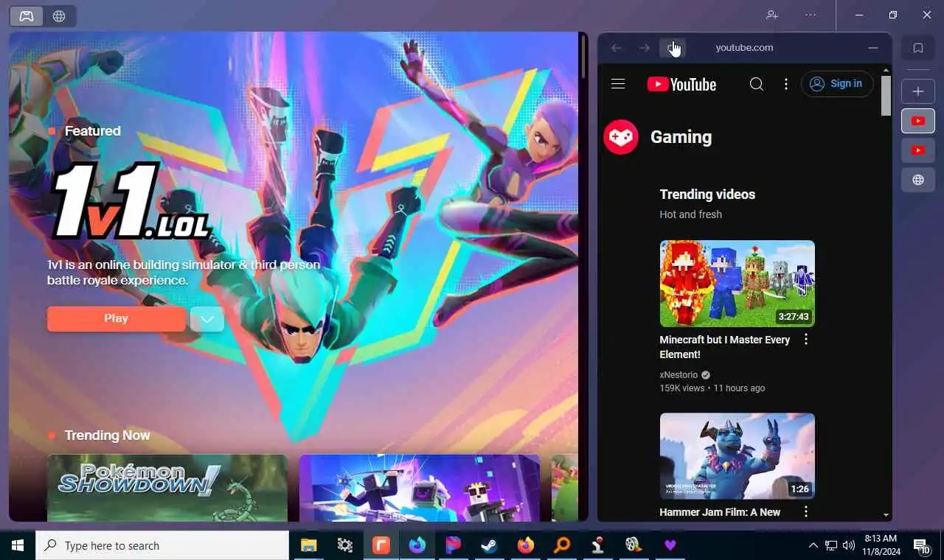Open YouTube settings vertical dots beside Sign in
944x560 pixels.
[786, 84]
